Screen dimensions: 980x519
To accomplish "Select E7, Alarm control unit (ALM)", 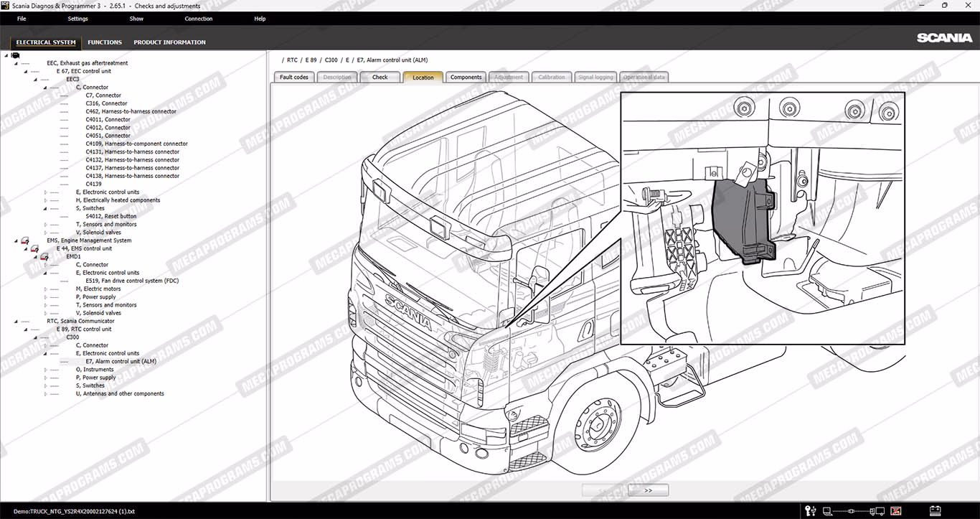I will (x=121, y=361).
